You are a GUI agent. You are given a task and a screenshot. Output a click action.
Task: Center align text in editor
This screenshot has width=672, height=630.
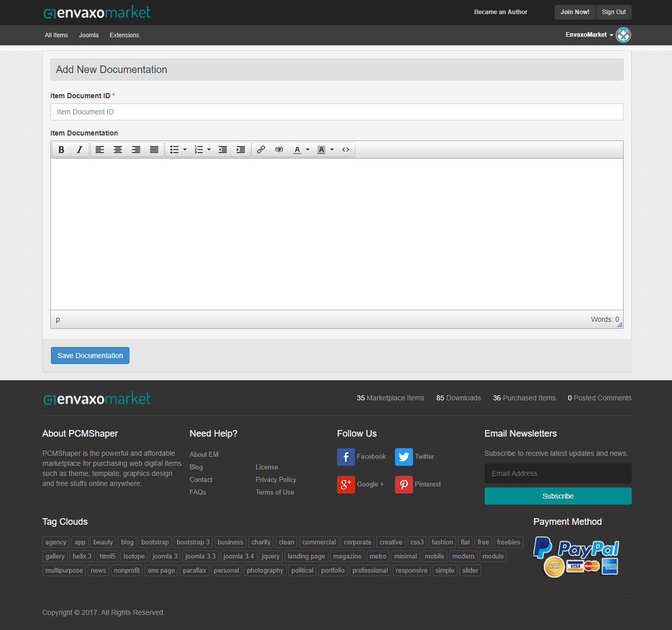(118, 150)
